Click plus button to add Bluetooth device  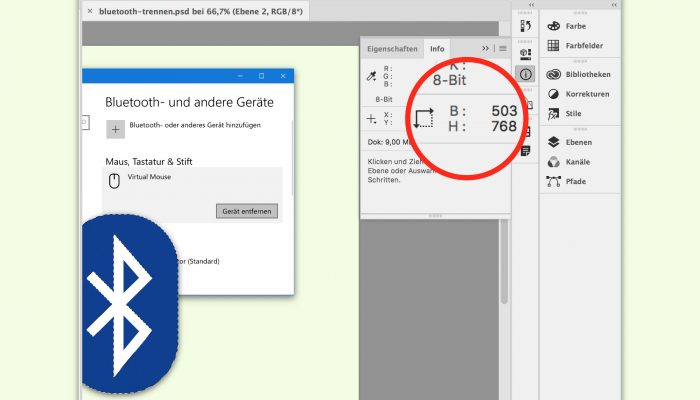(115, 129)
